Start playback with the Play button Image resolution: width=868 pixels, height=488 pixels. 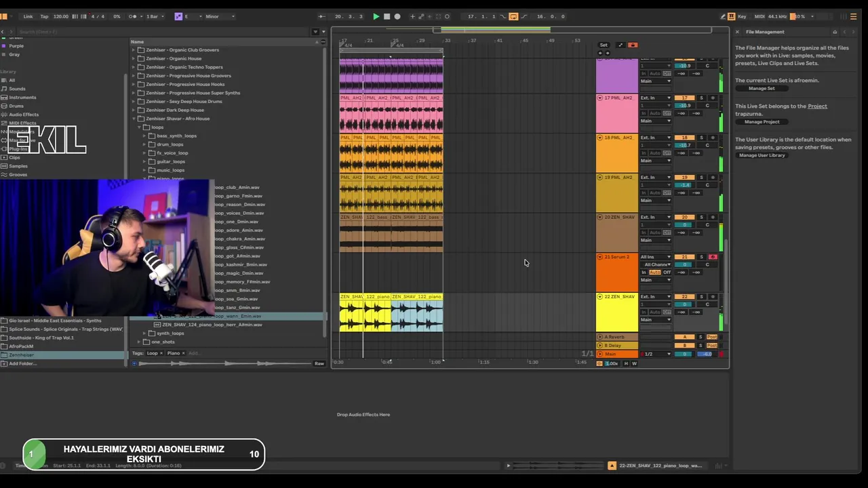point(376,16)
